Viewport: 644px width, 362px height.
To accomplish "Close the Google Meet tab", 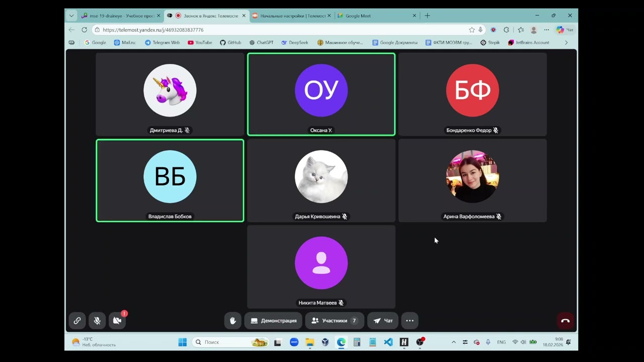I will click(415, 16).
